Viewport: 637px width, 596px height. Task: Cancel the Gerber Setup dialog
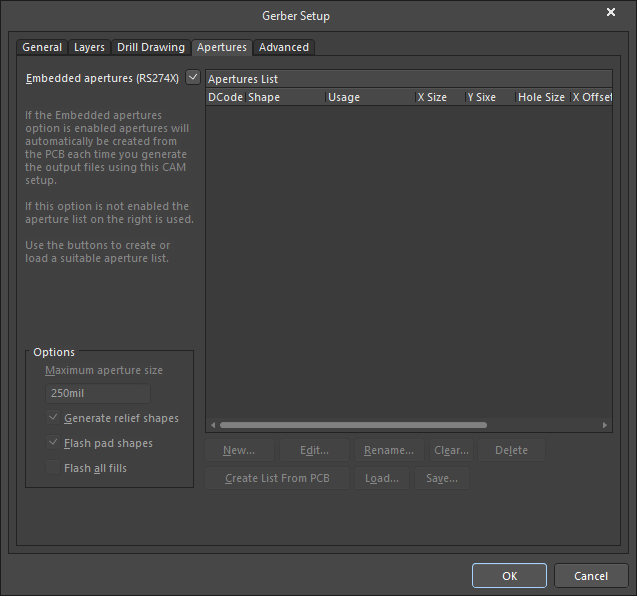[591, 576]
